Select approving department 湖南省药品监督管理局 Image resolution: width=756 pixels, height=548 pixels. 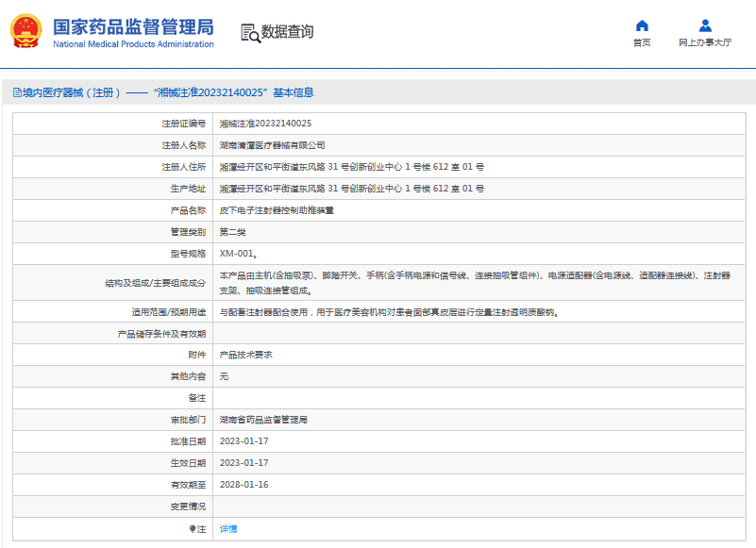pos(263,420)
